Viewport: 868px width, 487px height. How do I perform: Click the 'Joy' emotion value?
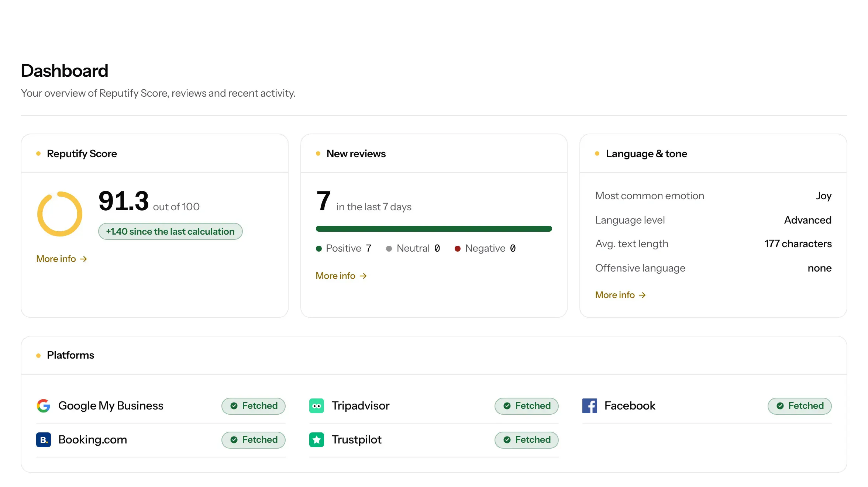tap(824, 196)
